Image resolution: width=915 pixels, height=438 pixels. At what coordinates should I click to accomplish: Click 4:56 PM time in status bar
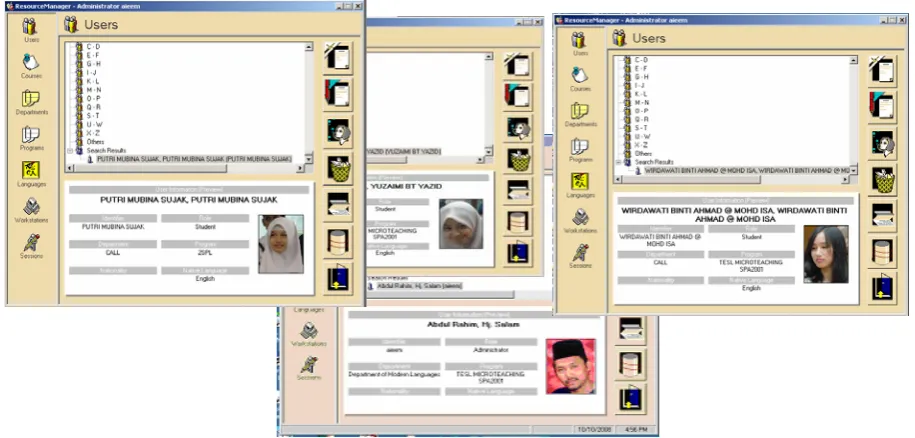(x=637, y=429)
